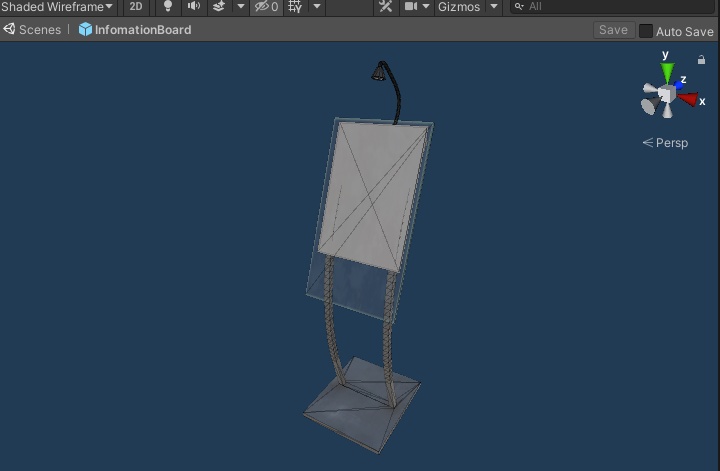720x471 pixels.
Task: Align view to the green Y axis cone
Action: click(x=667, y=72)
